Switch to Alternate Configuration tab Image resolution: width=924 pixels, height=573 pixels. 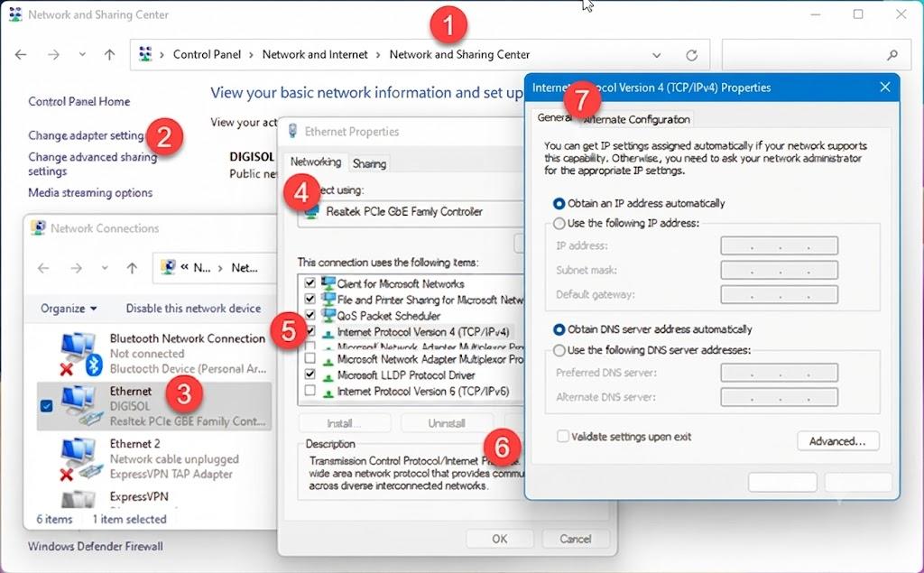click(x=636, y=120)
